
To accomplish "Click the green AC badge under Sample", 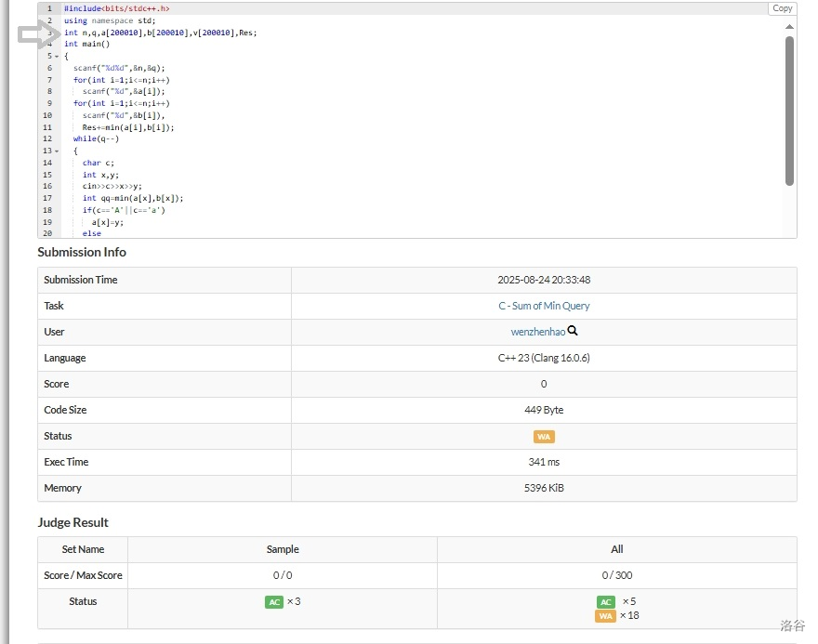I will tap(273, 601).
